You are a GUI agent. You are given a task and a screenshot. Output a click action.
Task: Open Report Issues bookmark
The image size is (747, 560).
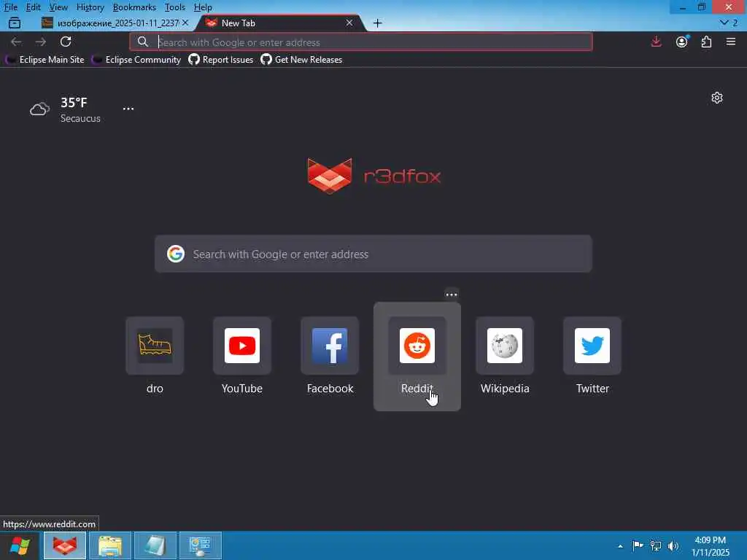[221, 60]
